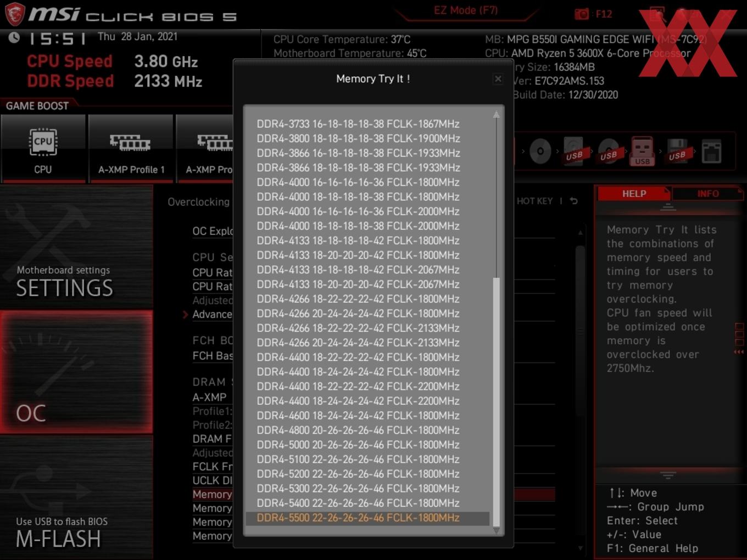The height and width of the screenshot is (560, 747).
Task: Select DDR4-3866 18-18-18-18-38 FCLK-1933MHz
Action: pyautogui.click(x=358, y=167)
